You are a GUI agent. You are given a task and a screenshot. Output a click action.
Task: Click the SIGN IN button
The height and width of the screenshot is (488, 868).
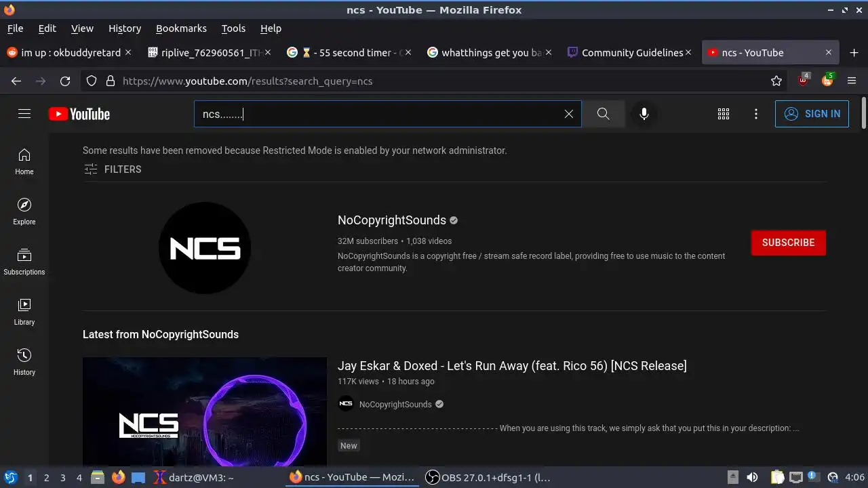[x=812, y=114]
